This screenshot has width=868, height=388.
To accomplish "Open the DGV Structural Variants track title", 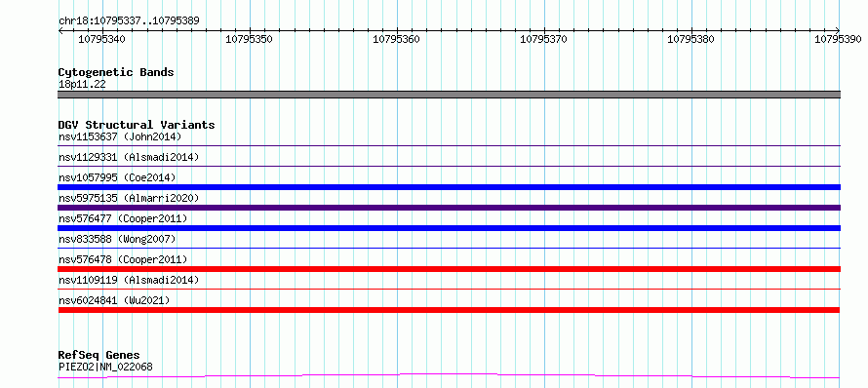I will [x=137, y=125].
